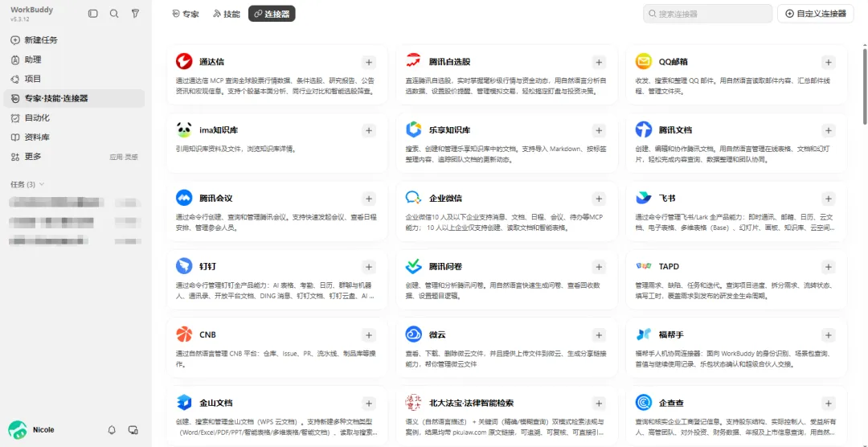Focus the 搜索连接器 search field
The height and width of the screenshot is (447, 868).
pyautogui.click(x=707, y=14)
